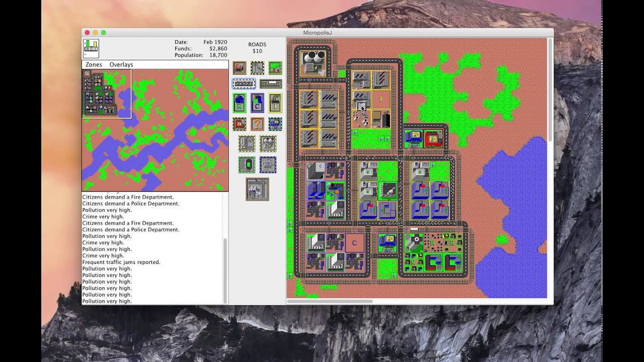Select the Park tool
Screen dimensions: 644x362
(275, 68)
